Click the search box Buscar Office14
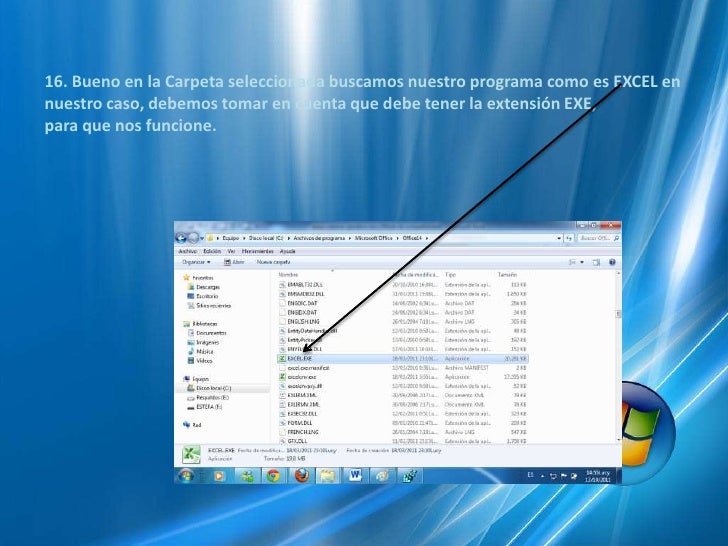The height and width of the screenshot is (546, 728). tap(598, 238)
